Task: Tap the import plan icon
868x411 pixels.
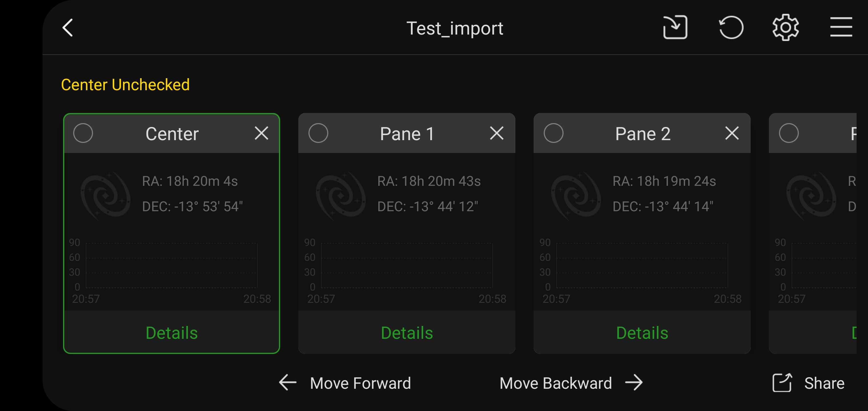Action: (x=675, y=27)
